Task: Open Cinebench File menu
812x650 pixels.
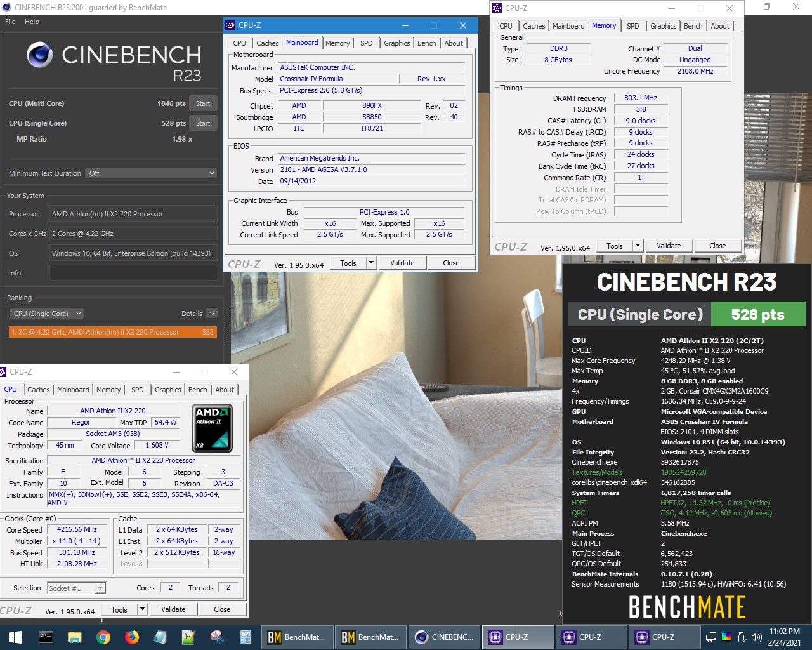Action: [10, 22]
